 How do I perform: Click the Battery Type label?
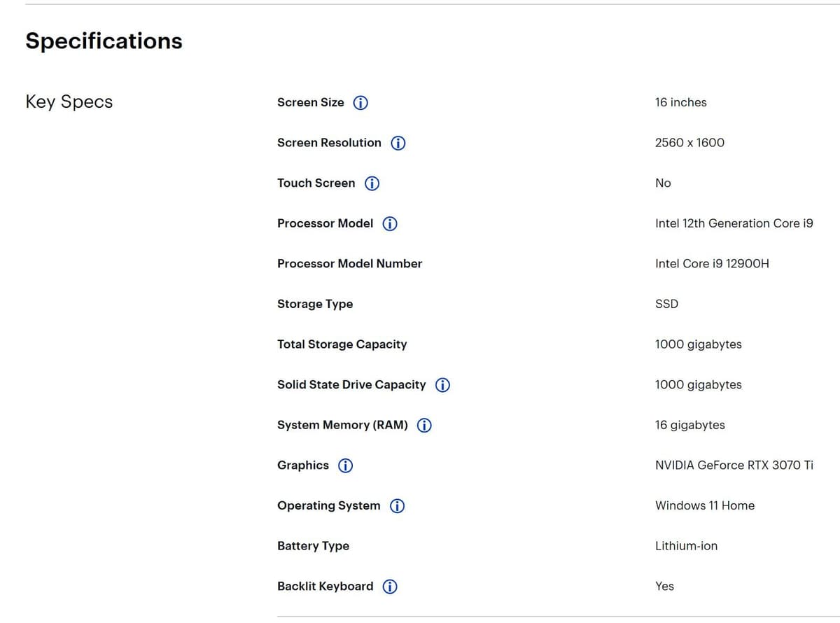pyautogui.click(x=313, y=546)
